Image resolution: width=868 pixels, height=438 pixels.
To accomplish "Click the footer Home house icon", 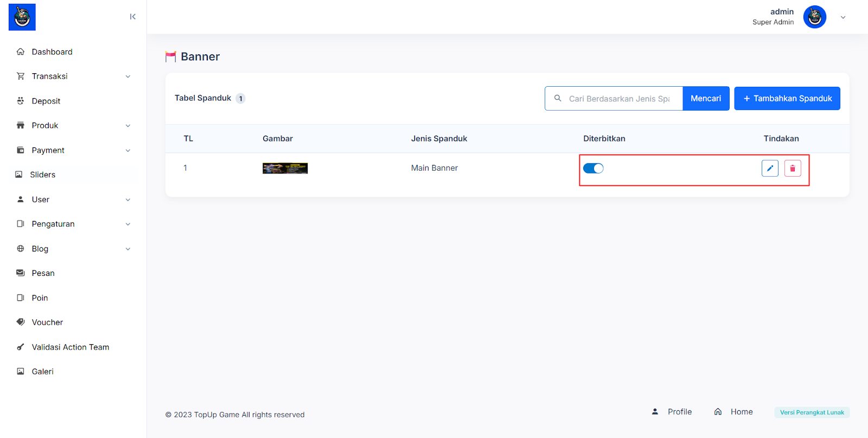I will tap(718, 411).
